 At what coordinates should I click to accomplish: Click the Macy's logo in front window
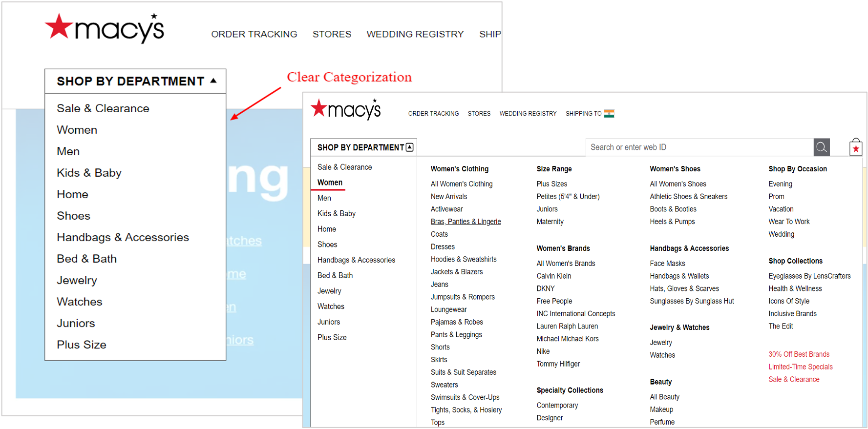coord(346,109)
